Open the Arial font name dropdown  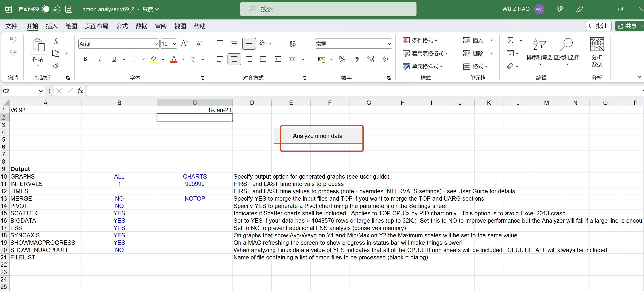(x=157, y=44)
